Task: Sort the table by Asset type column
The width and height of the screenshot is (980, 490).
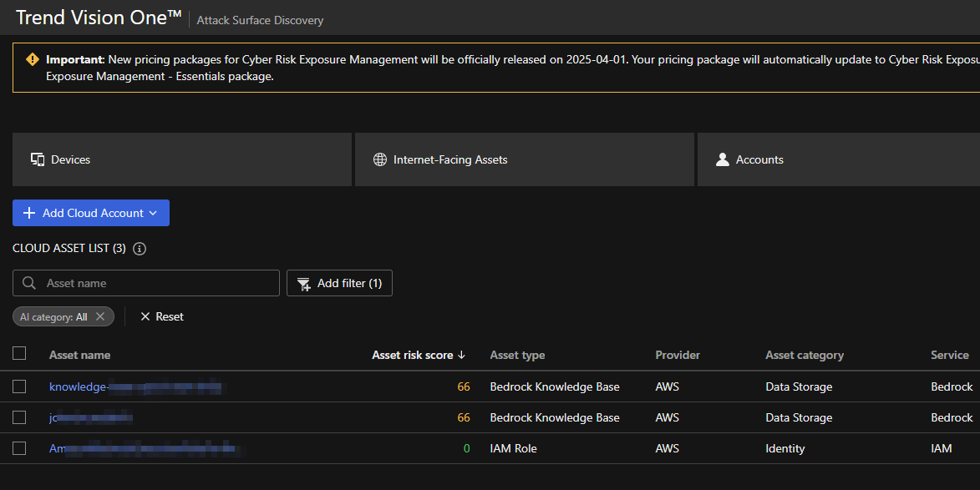Action: click(x=517, y=355)
